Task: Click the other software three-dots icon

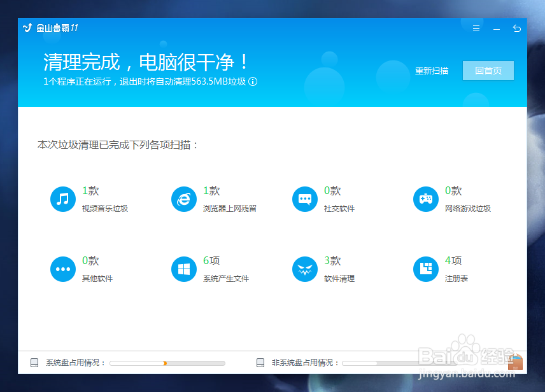Action: [63, 269]
